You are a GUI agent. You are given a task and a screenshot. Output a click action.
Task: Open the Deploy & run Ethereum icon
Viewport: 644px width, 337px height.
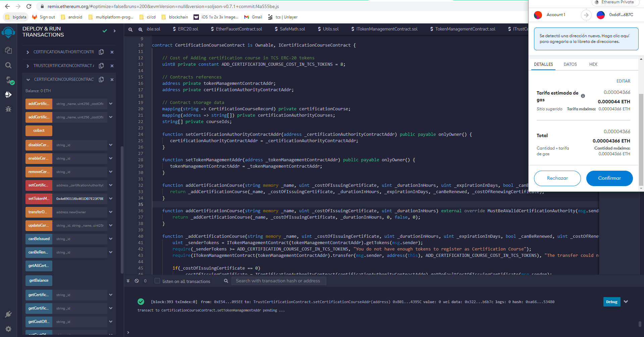[8, 95]
